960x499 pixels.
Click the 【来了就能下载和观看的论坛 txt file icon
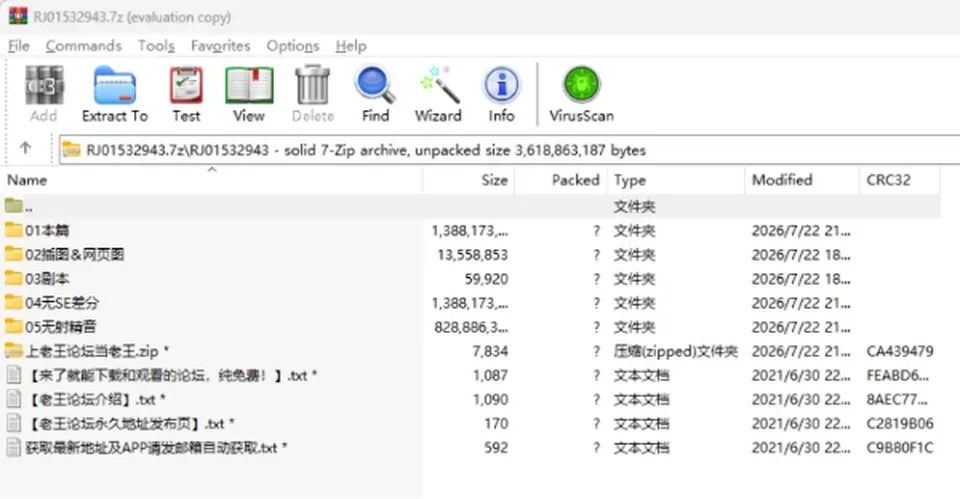(x=13, y=374)
